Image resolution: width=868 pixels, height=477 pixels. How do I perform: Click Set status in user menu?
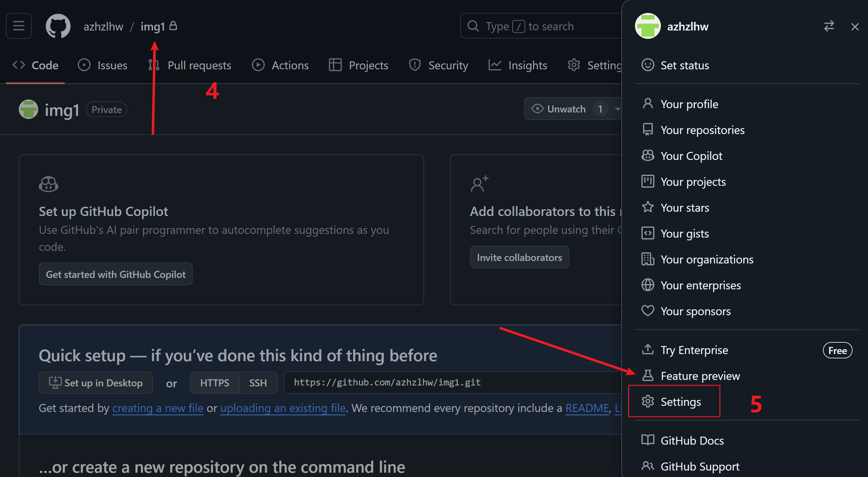coord(747,65)
